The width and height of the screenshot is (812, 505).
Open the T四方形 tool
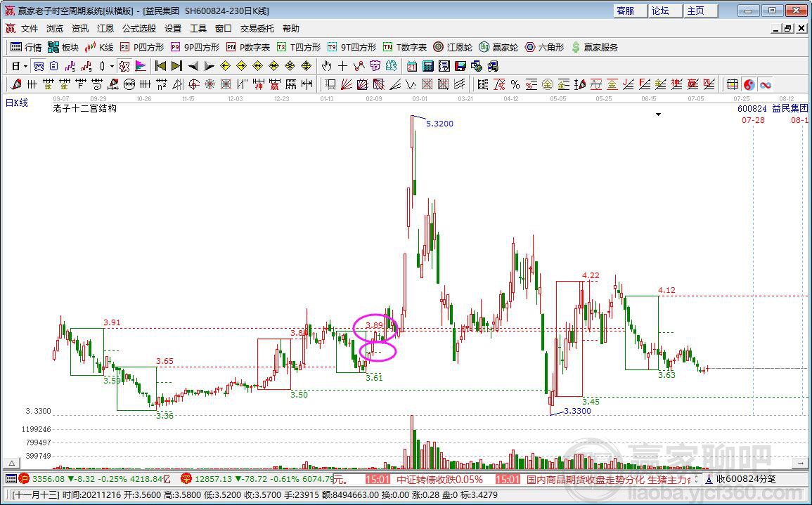(x=298, y=47)
